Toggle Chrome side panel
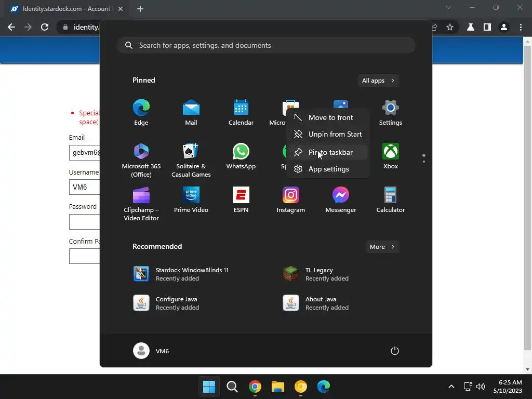Image resolution: width=532 pixels, height=399 pixels. click(487, 27)
